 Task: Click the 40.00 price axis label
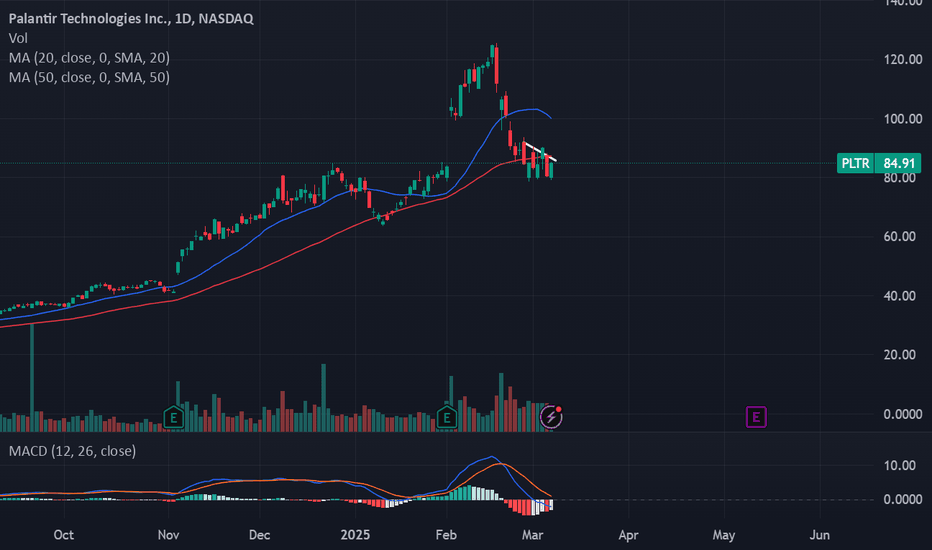coord(899,296)
